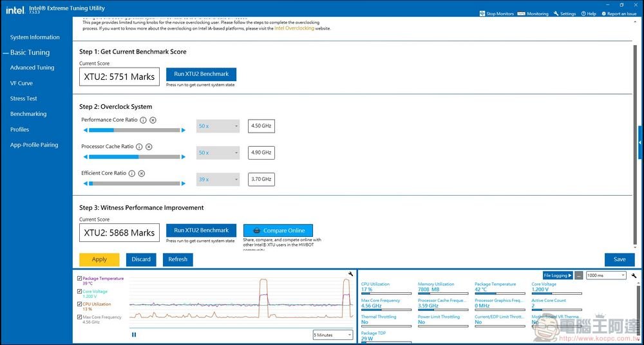Pause the monitoring graph

134,335
